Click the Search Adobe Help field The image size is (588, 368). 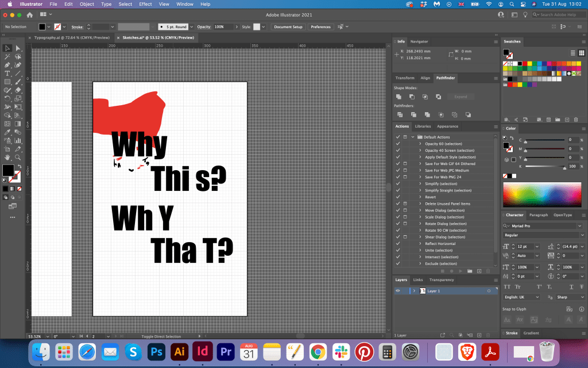tap(557, 14)
